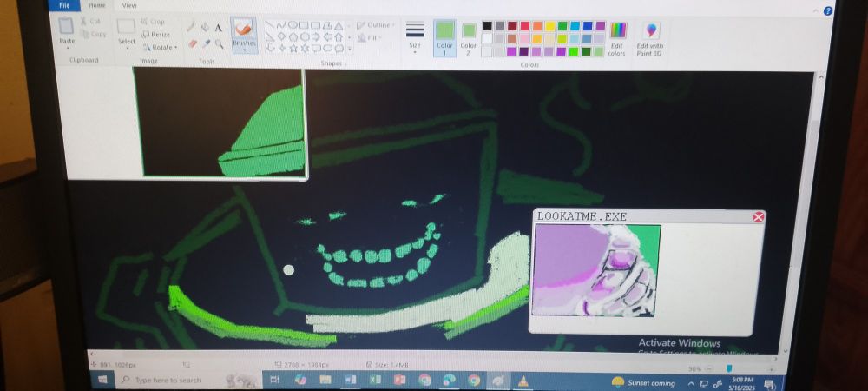Expand the Select dropdown arrow
This screenshot has width=868, height=391.
click(x=127, y=48)
